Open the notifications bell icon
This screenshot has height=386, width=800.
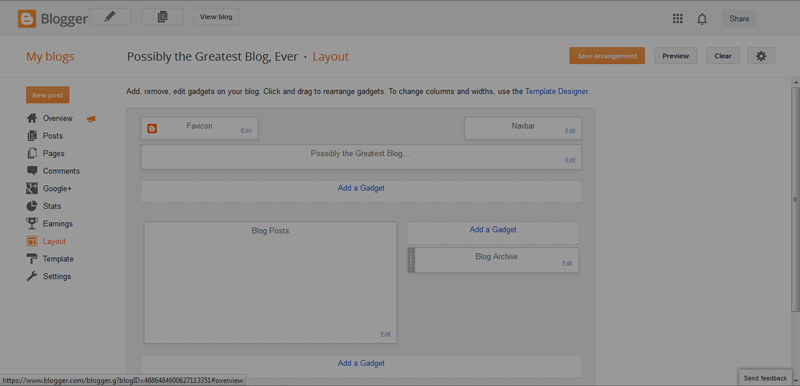(702, 19)
